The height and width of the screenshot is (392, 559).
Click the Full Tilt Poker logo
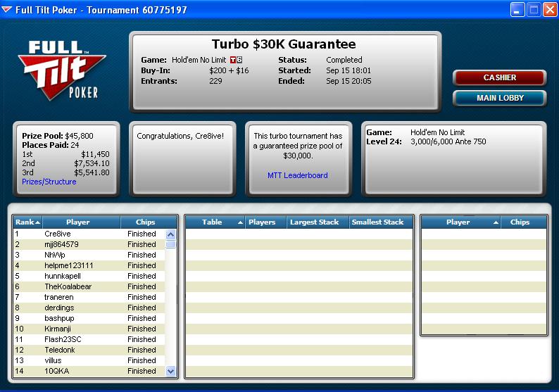[62, 70]
